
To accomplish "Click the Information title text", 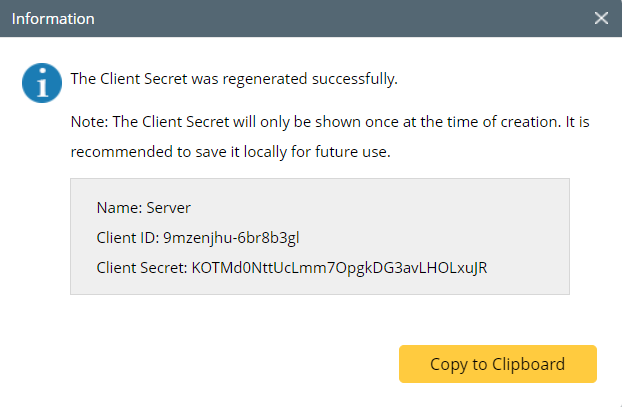I will [x=53, y=18].
